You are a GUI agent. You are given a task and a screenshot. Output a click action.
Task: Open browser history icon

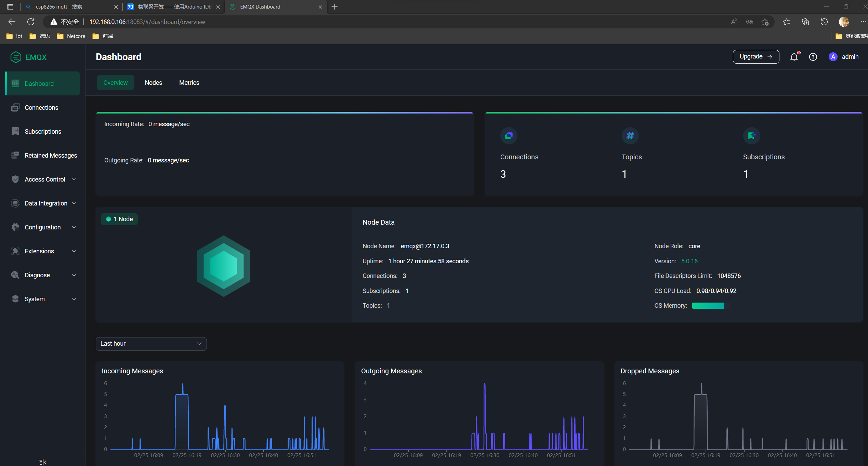[824, 22]
